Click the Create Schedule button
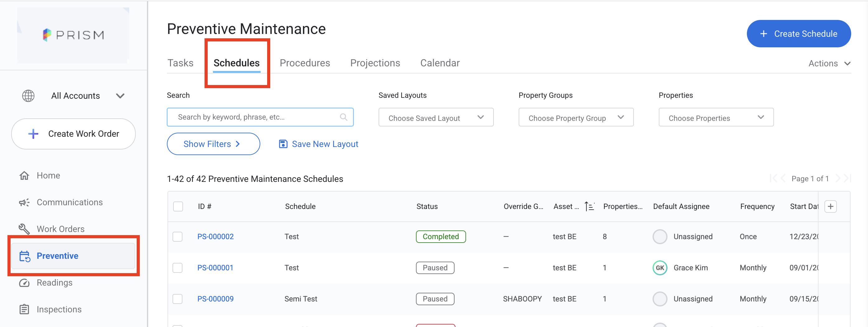 click(x=799, y=34)
